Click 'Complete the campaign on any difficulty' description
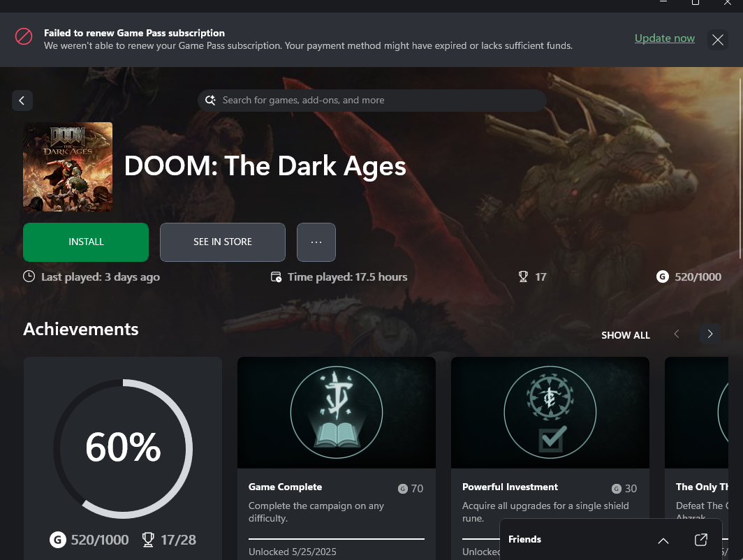 coord(316,512)
